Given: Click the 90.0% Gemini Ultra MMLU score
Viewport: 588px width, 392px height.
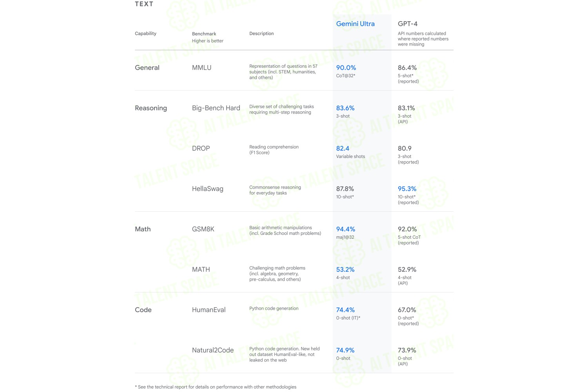Looking at the screenshot, I should [346, 68].
